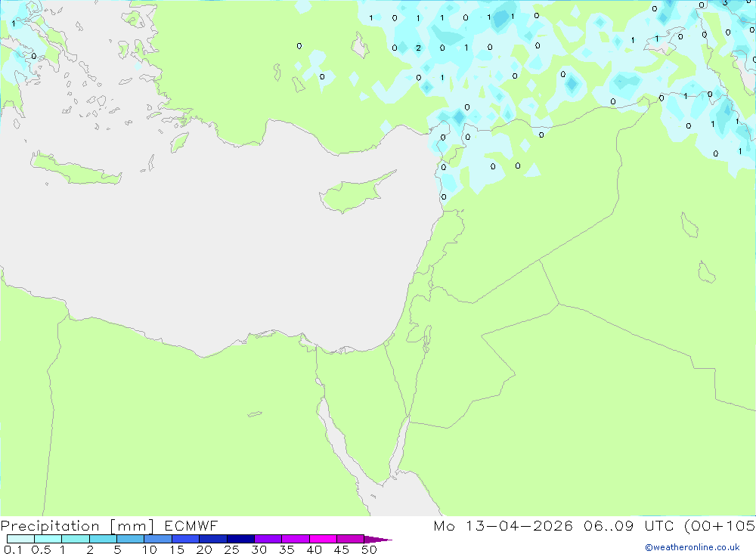Select the 30–35 mm legend color box
The image size is (756, 554).
[x=268, y=539]
